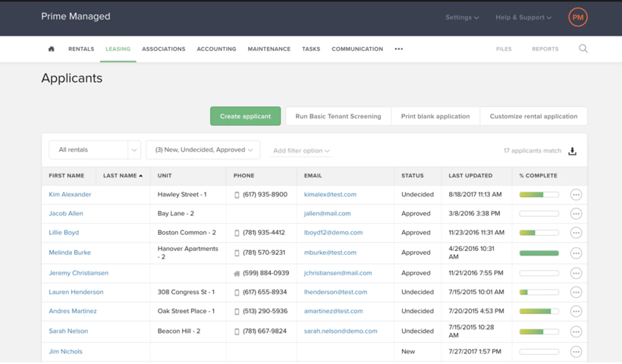Go to the home icon in navigation
Viewport: 622px width, 364px height.
(52, 49)
